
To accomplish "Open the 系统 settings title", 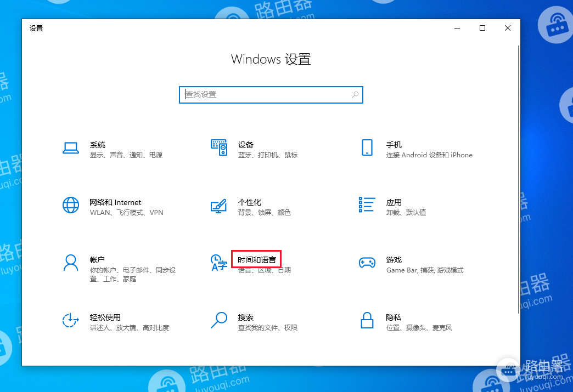I will click(98, 145).
